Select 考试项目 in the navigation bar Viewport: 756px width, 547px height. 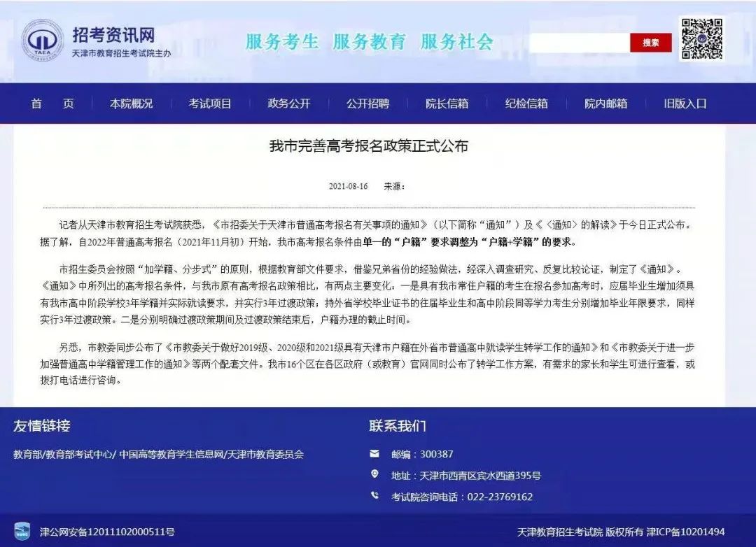coord(210,104)
